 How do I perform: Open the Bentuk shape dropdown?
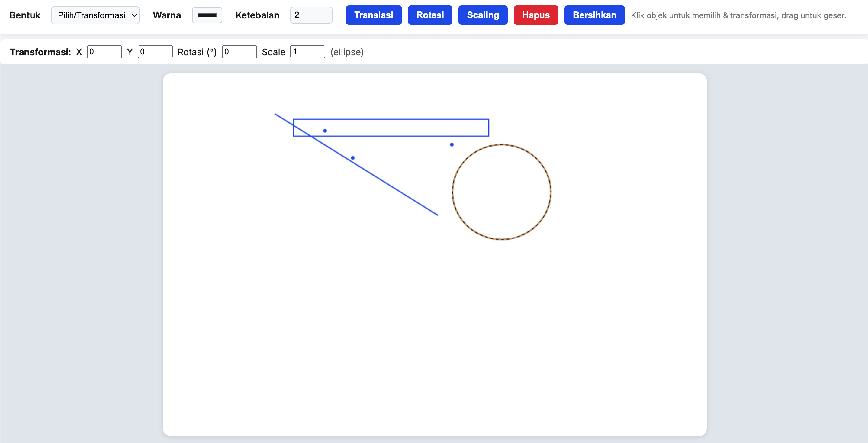(x=95, y=15)
